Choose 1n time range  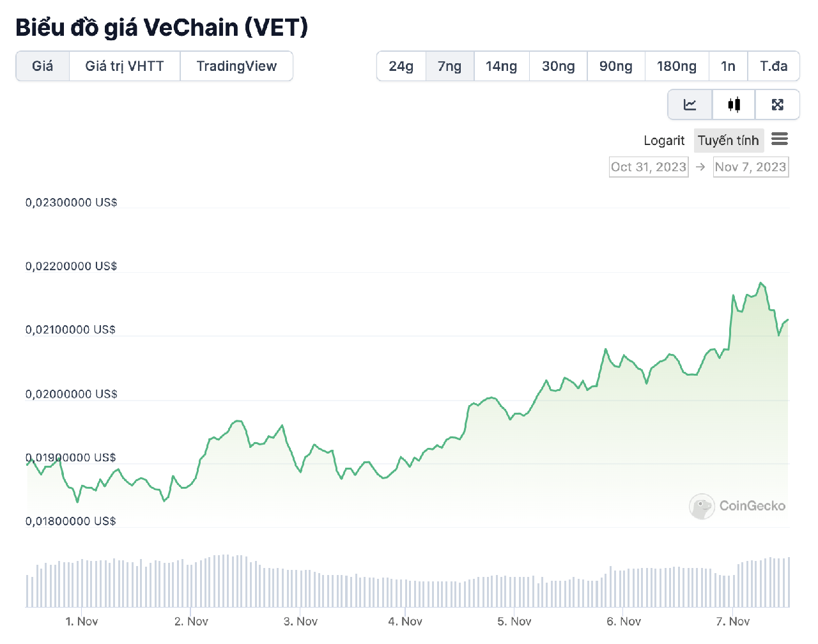(728, 66)
